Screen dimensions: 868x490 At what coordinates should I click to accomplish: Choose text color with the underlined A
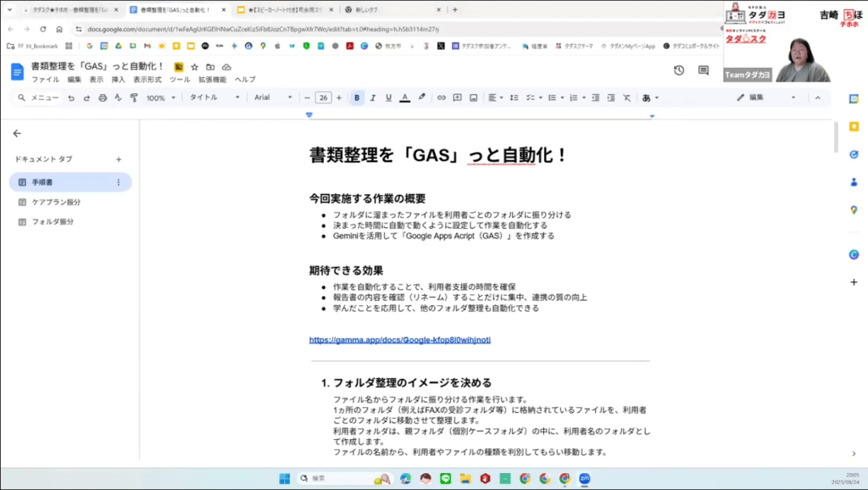coord(404,98)
